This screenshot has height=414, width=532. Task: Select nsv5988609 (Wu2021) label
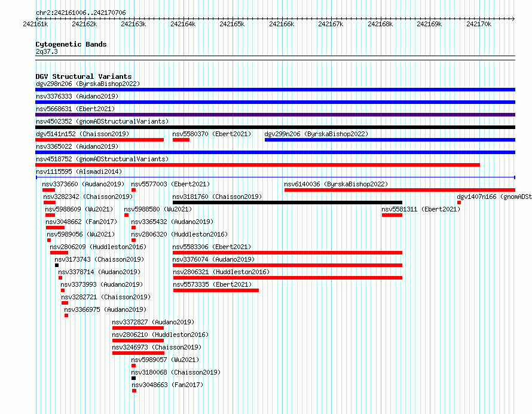[79, 209]
